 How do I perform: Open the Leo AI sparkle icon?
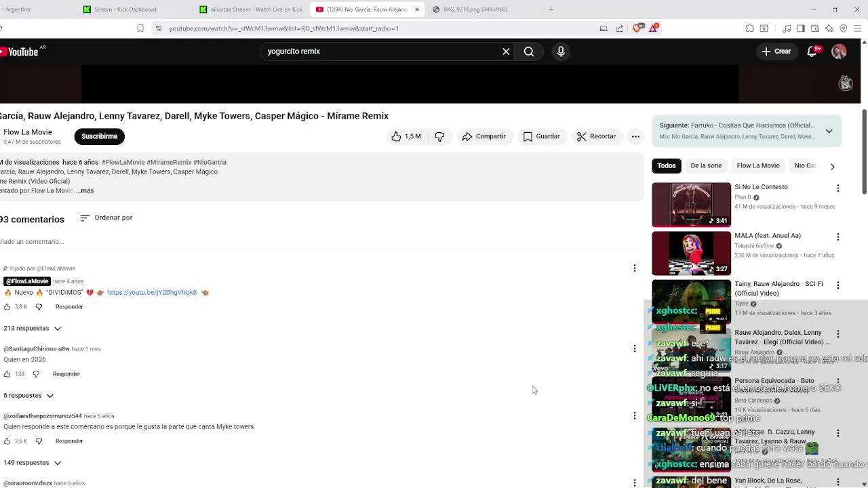[x=829, y=28]
